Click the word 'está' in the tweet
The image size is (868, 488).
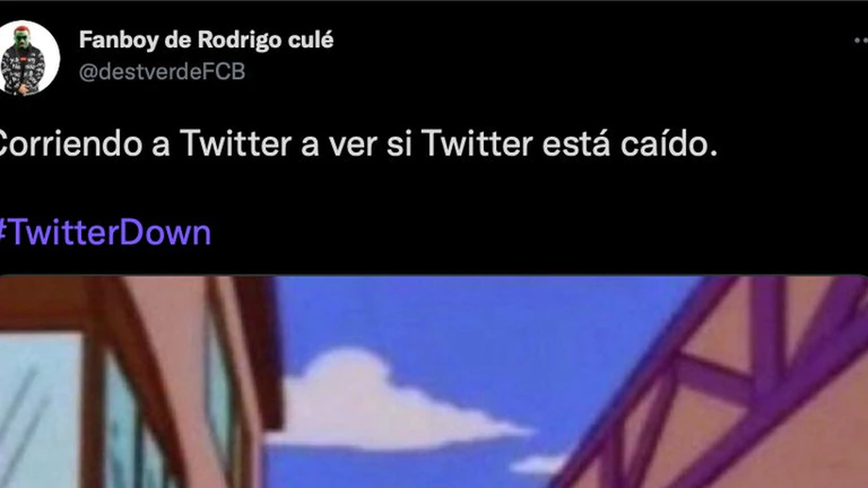[574, 144]
